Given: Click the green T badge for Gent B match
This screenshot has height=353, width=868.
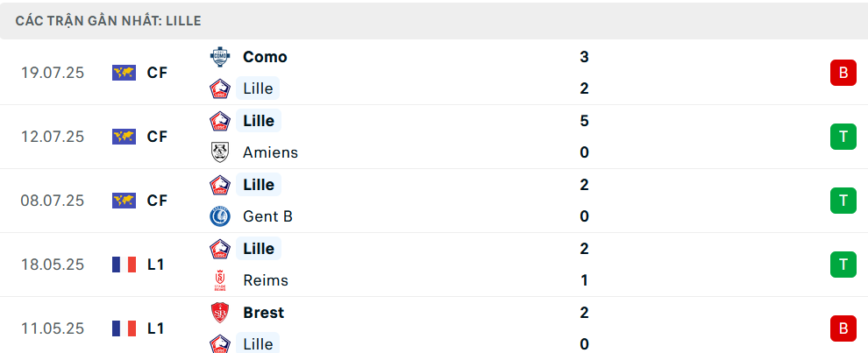Looking at the screenshot, I should pyautogui.click(x=843, y=201).
